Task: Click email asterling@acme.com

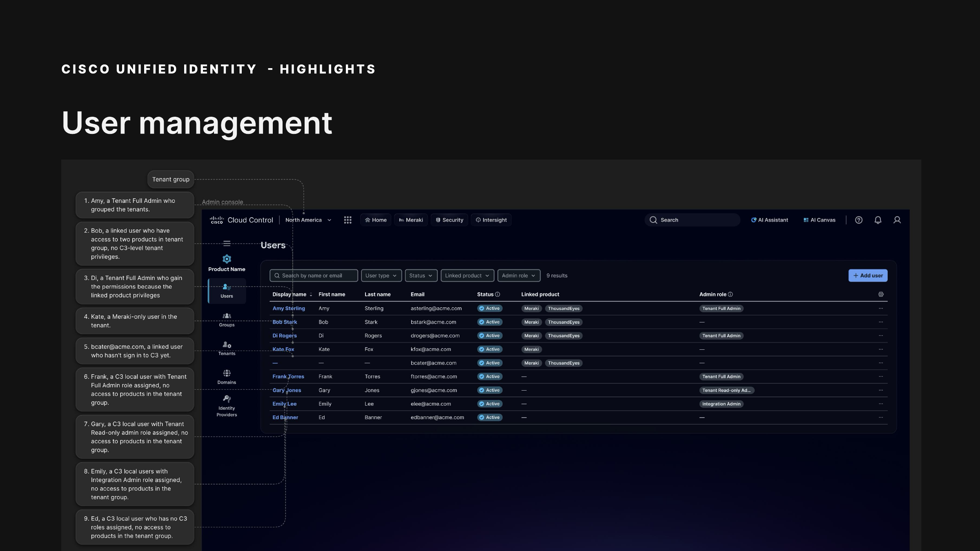Action: click(x=436, y=309)
